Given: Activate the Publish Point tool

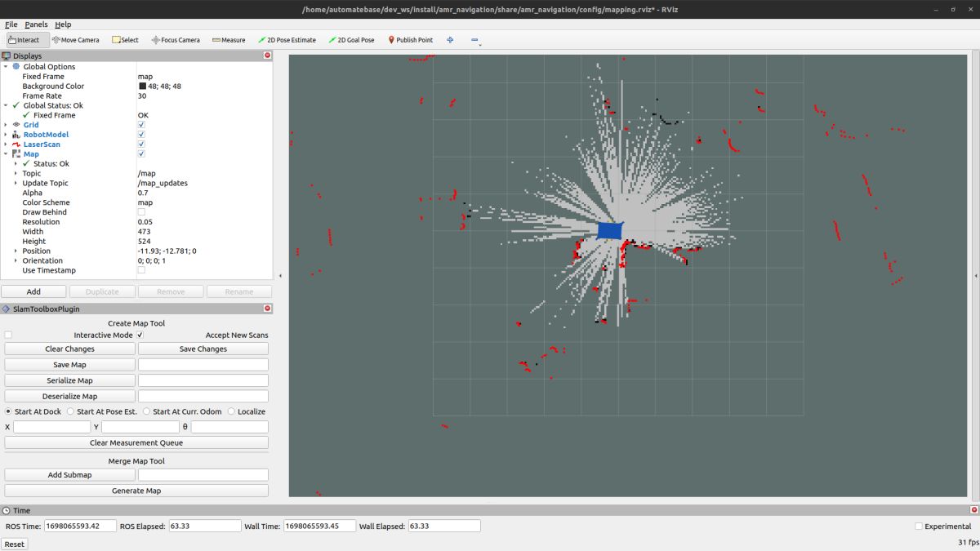Looking at the screenshot, I should [x=410, y=40].
